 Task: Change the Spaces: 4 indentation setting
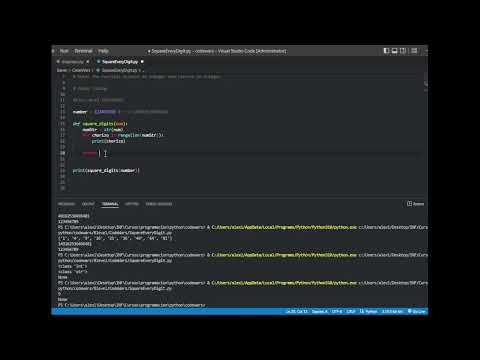pyautogui.click(x=320, y=311)
